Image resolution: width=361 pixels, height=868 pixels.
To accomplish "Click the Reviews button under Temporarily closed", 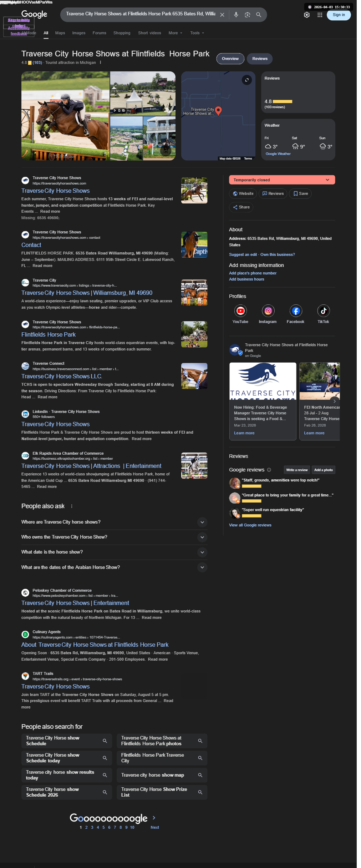I will [273, 193].
